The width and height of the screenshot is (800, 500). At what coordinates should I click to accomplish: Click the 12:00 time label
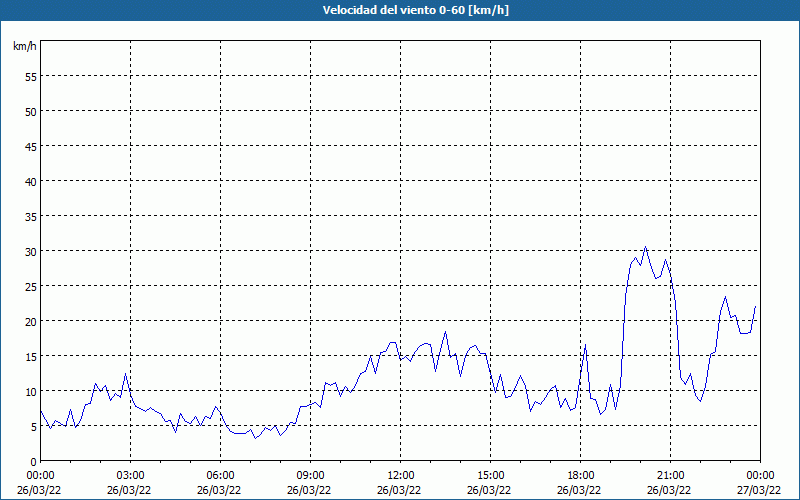tap(400, 476)
